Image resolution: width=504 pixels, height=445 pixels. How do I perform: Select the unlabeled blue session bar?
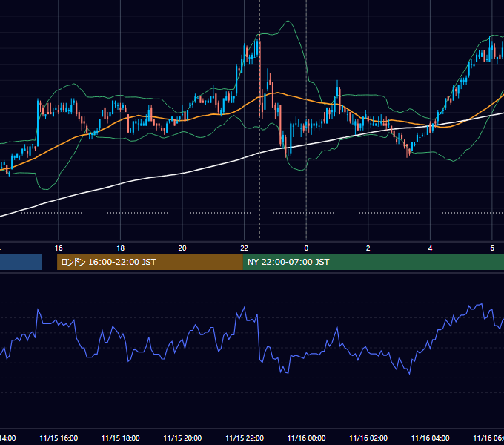coord(21,262)
